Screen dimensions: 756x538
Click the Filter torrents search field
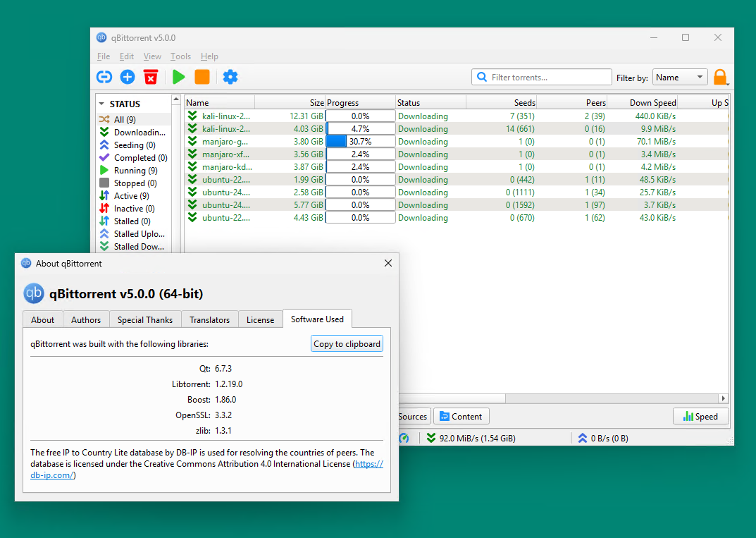point(541,77)
